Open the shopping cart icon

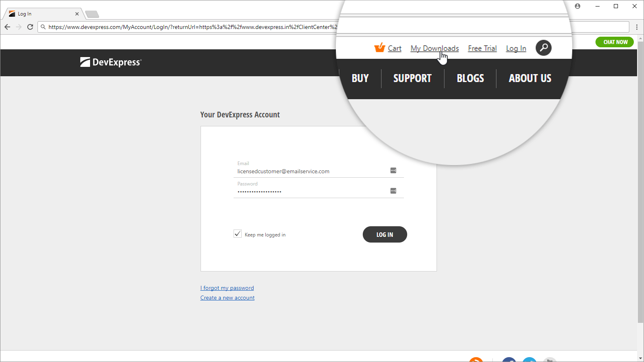click(379, 47)
